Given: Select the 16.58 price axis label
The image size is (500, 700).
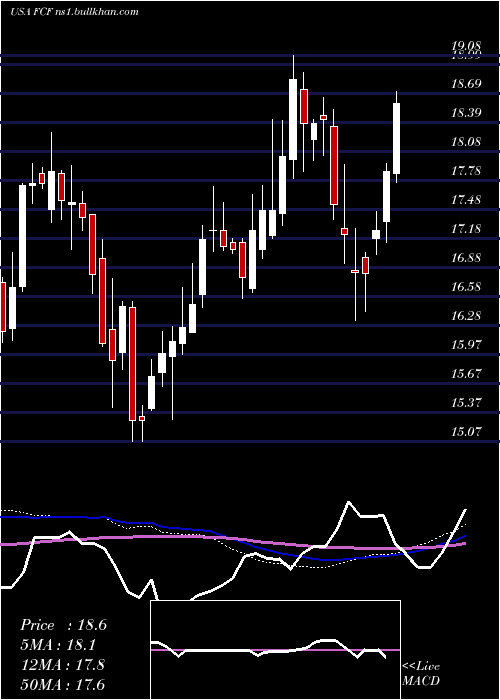Looking at the screenshot, I should click(x=466, y=287).
